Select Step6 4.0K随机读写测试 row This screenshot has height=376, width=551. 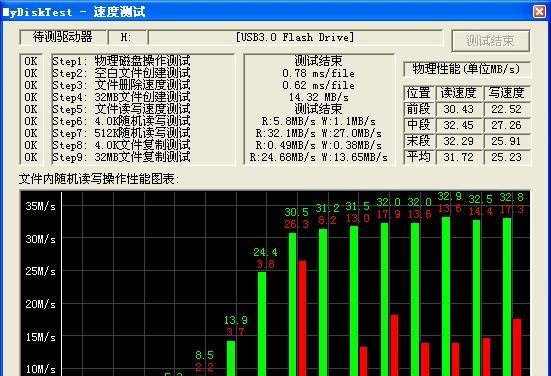[x=121, y=121]
